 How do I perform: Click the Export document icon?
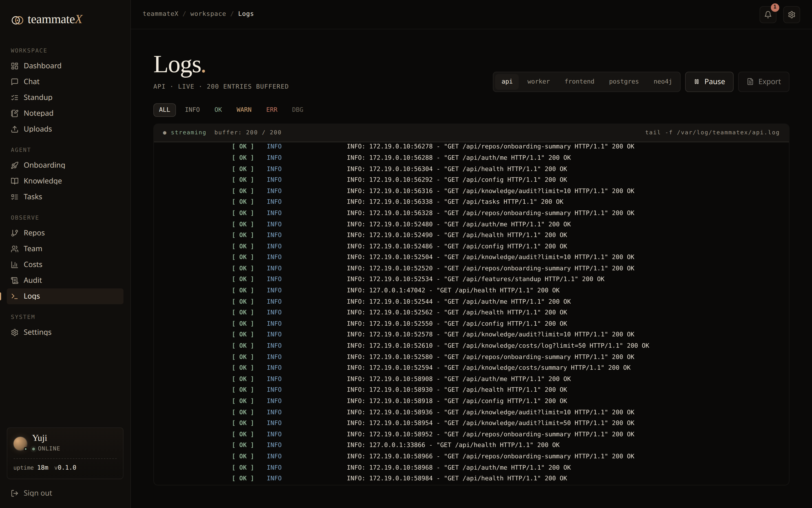click(x=750, y=82)
